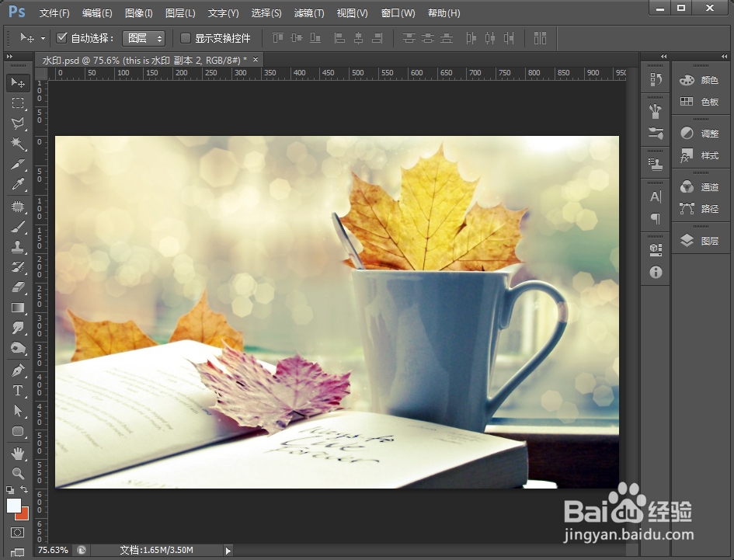734x560 pixels.
Task: Select the Magic Wand tool
Action: 18,143
